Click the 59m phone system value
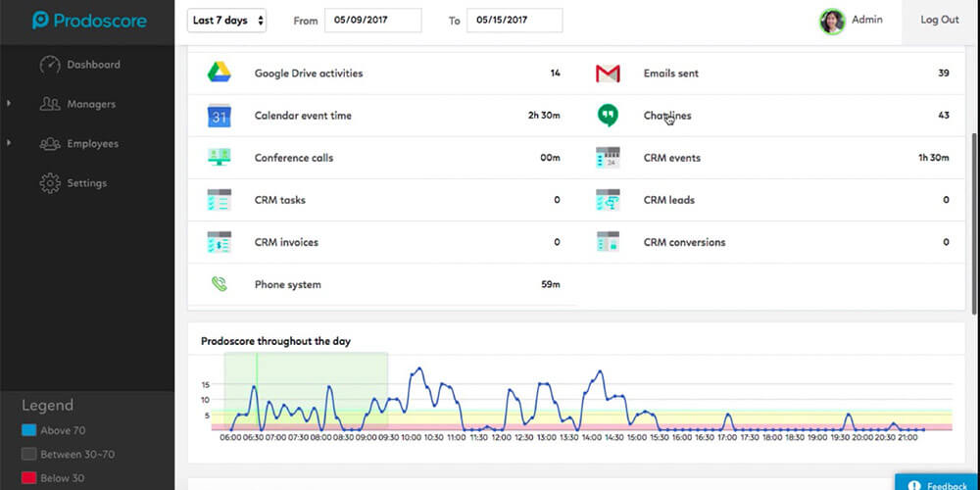This screenshot has height=490, width=980. (x=551, y=284)
